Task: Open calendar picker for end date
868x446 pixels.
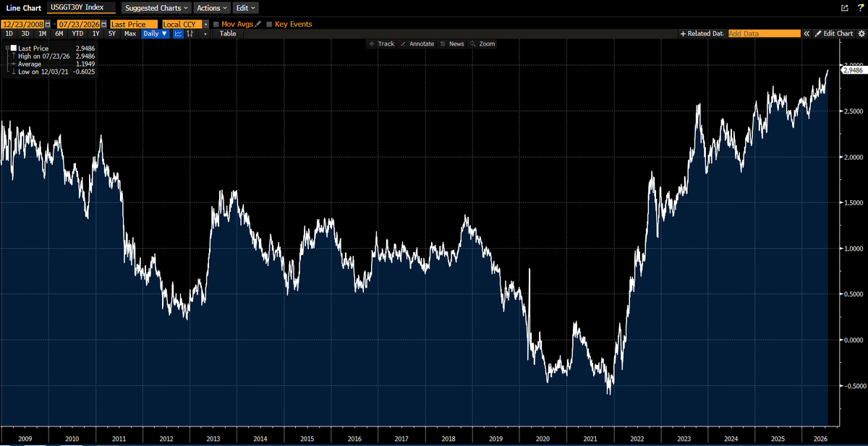Action: [x=104, y=24]
